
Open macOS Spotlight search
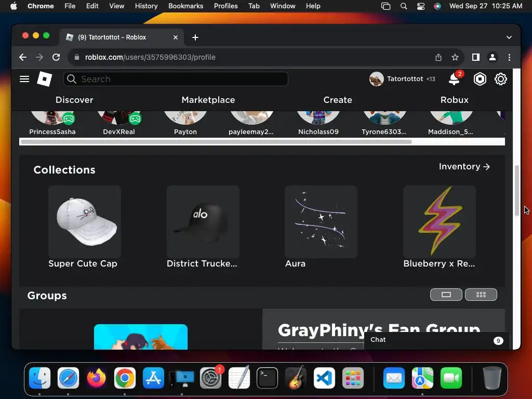tap(403, 6)
